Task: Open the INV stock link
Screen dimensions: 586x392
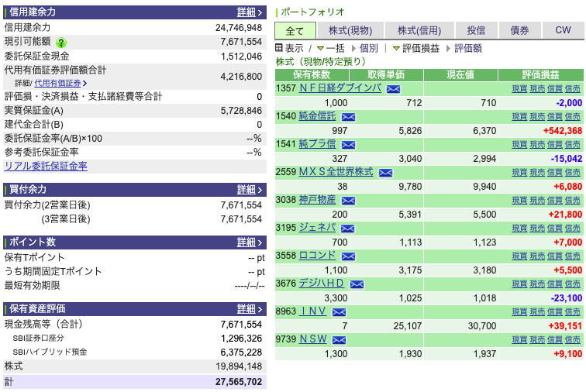Action: [x=313, y=311]
